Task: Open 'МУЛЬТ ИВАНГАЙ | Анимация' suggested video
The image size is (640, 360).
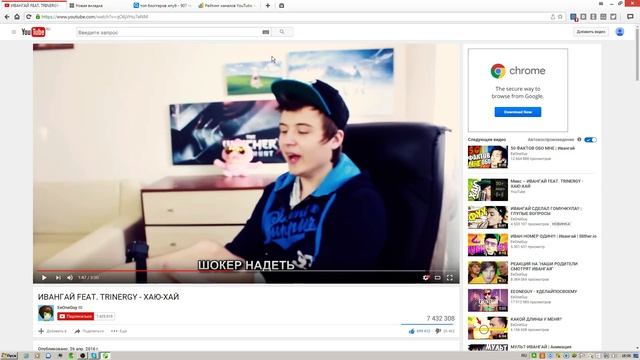Action: (x=542, y=347)
